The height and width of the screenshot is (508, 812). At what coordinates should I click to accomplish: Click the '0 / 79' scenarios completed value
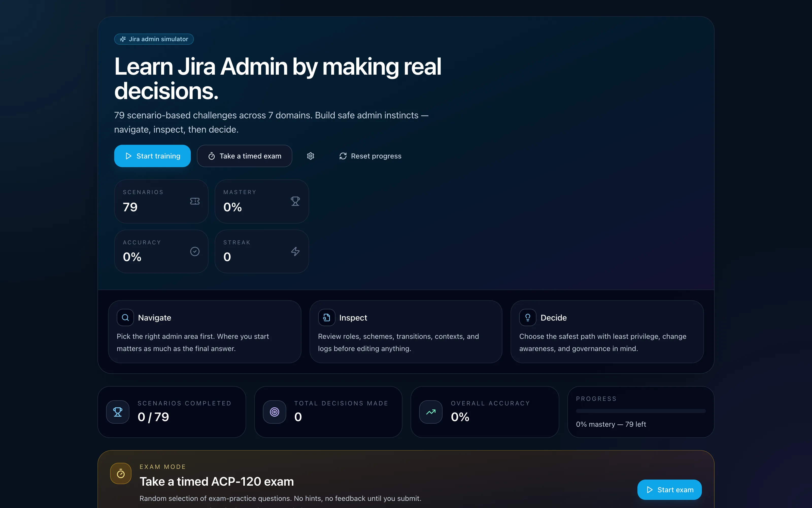pyautogui.click(x=153, y=417)
